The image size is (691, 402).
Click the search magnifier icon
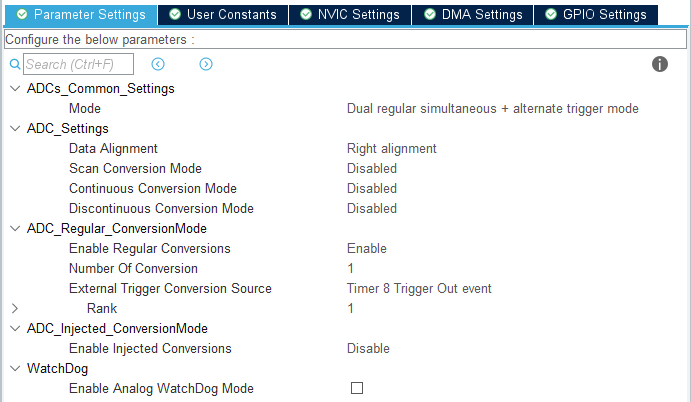15,64
